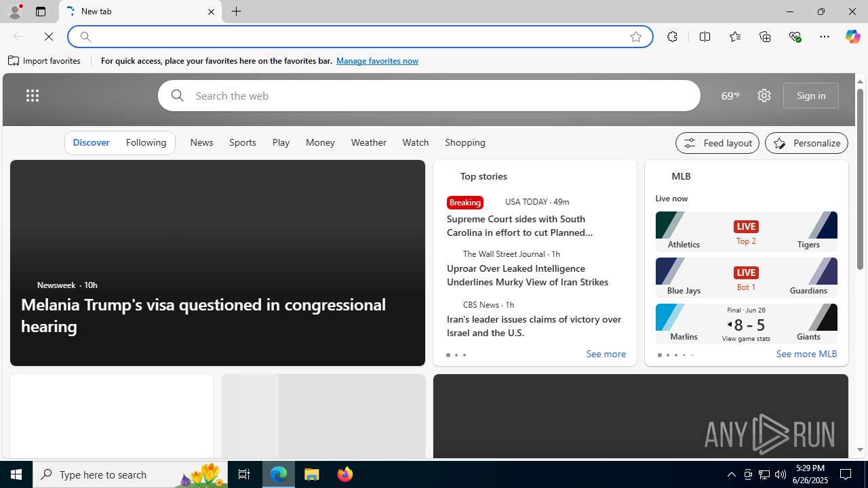Viewport: 868px width, 488px height.
Task: Open the Collections icon
Action: pos(765,37)
